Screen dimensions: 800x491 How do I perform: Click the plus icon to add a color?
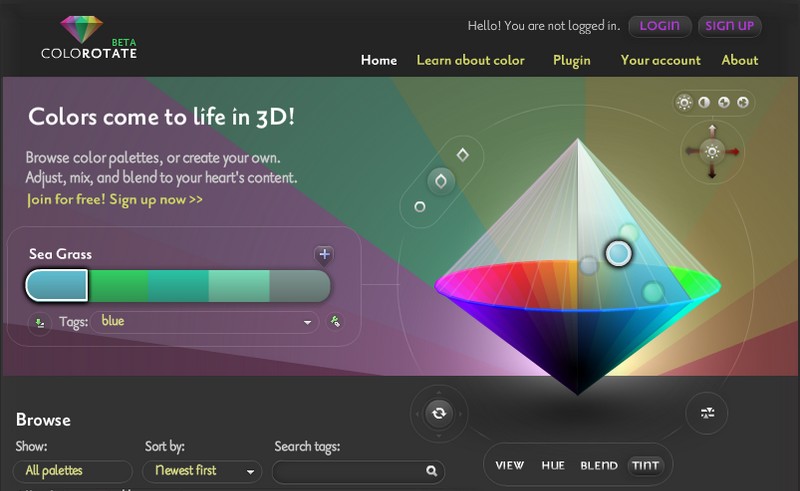(324, 255)
